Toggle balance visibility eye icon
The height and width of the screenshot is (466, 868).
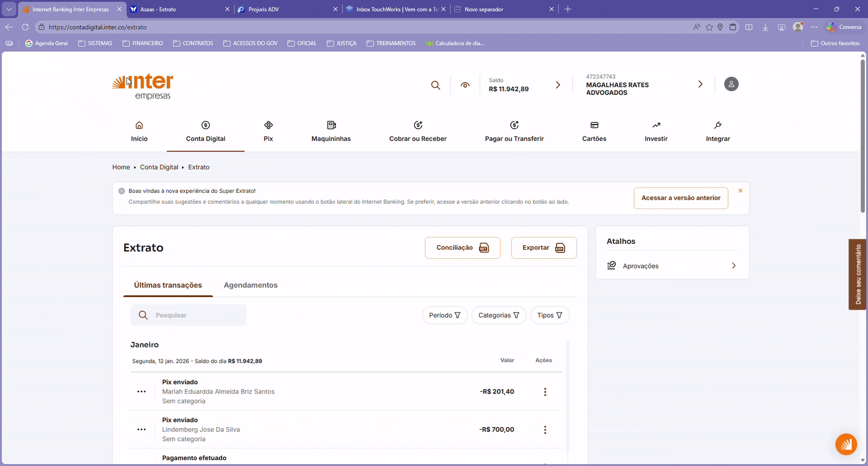465,85
